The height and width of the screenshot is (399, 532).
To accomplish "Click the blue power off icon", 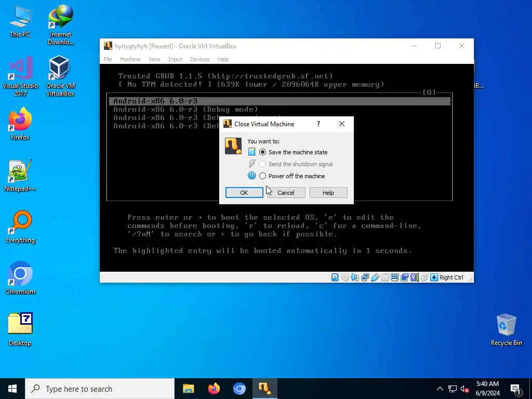I will coord(251,176).
